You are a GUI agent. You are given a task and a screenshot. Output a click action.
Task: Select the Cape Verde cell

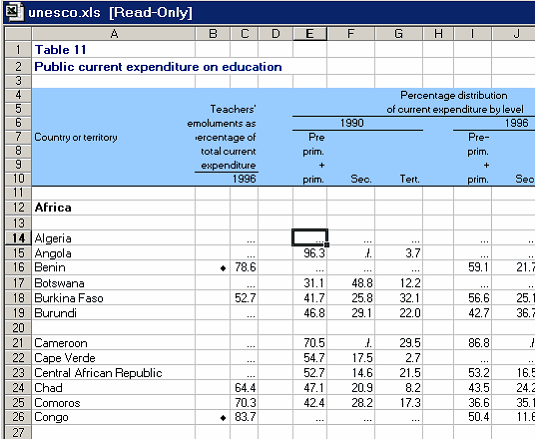pos(114,357)
